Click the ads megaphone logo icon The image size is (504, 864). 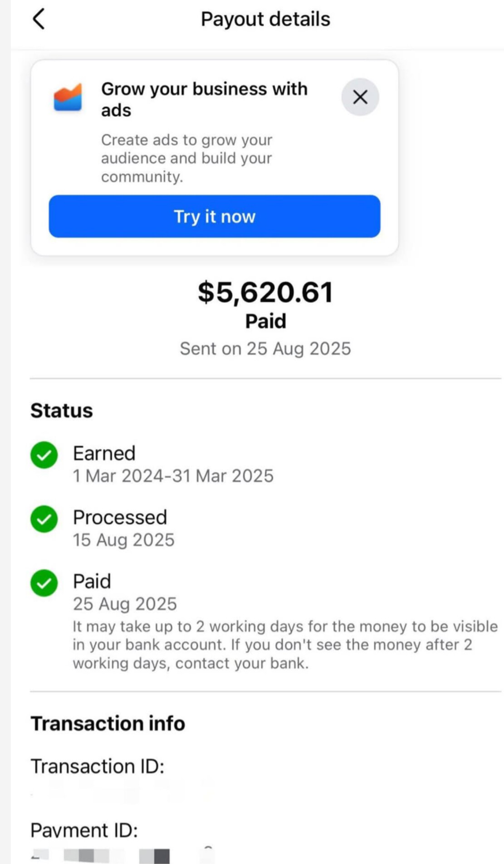(x=68, y=97)
